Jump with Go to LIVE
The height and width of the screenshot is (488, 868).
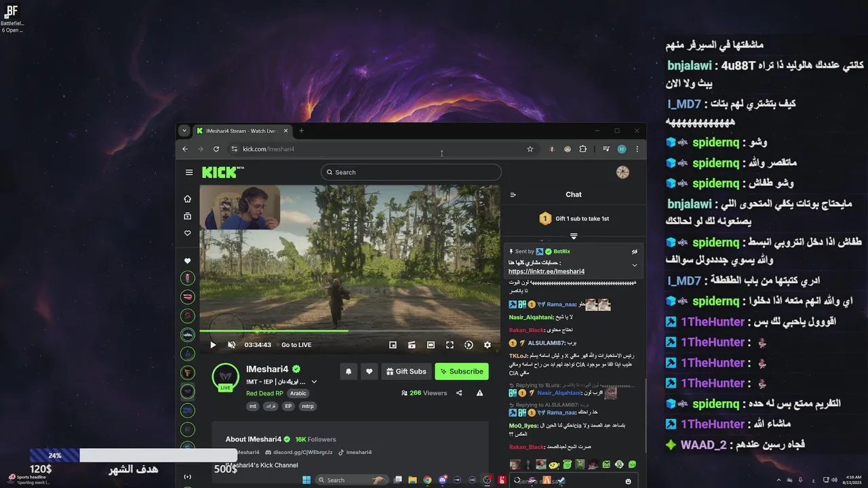point(296,345)
